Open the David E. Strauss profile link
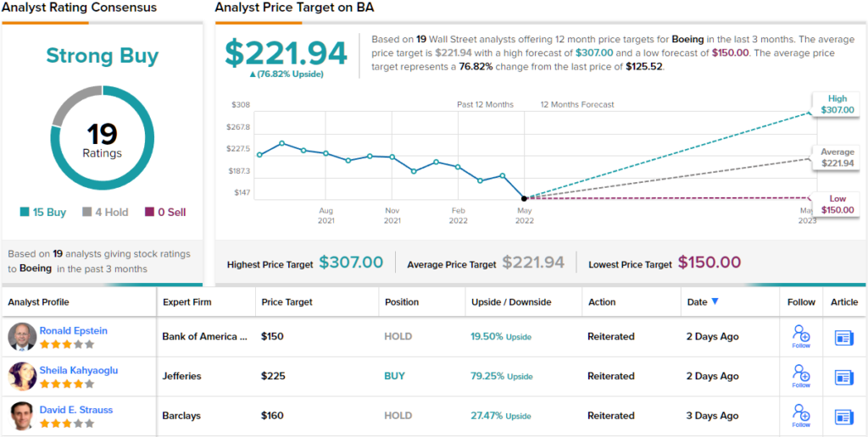Viewport: 868px width, 437px height. pyautogui.click(x=76, y=410)
